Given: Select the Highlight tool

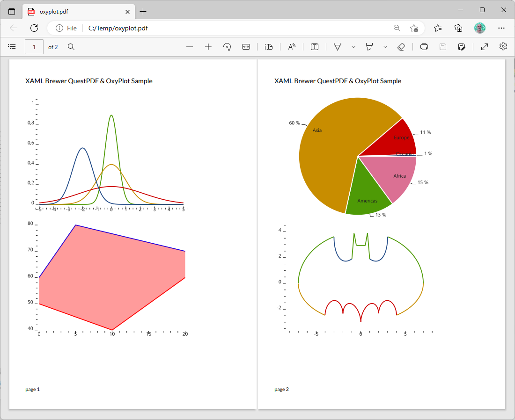Looking at the screenshot, I should click(369, 47).
